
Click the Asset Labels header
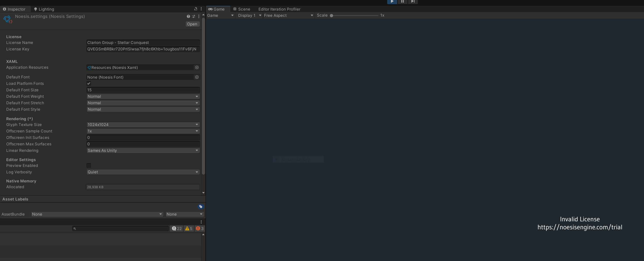click(15, 199)
